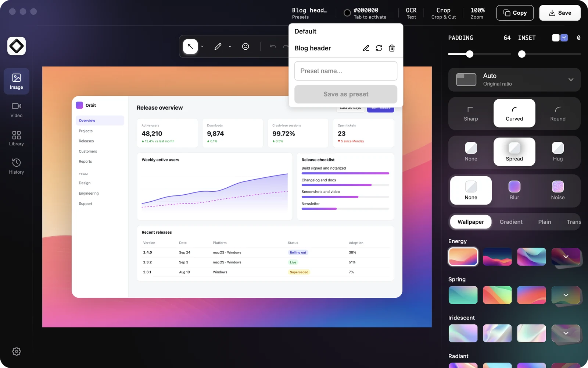Image resolution: width=588 pixels, height=368 pixels.
Task: Select first Energy orange wallpaper
Action: pyautogui.click(x=463, y=256)
